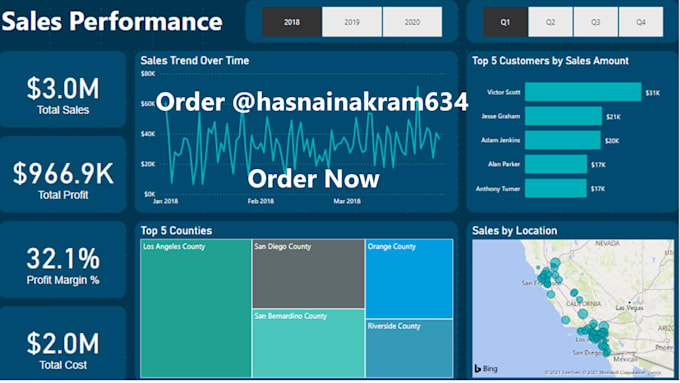Select the 2019 year slicer button
This screenshot has width=680, height=383.
tap(352, 22)
